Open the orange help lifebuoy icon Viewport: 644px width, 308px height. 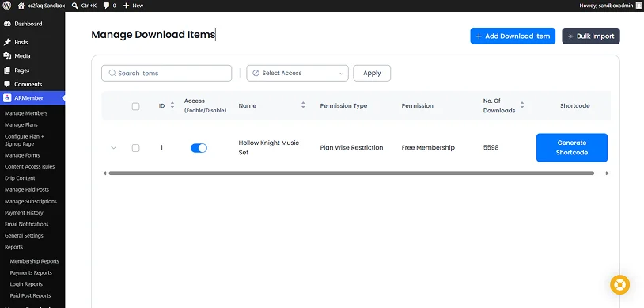[x=619, y=284]
